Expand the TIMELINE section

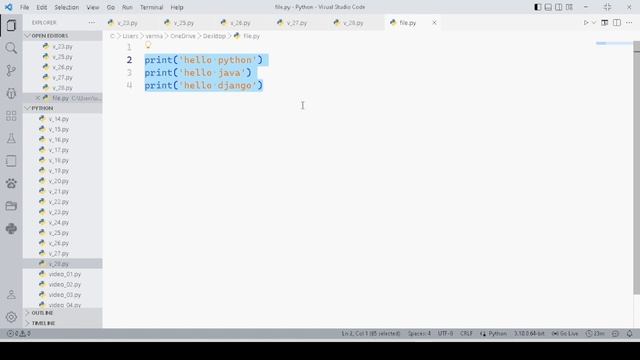point(62,323)
